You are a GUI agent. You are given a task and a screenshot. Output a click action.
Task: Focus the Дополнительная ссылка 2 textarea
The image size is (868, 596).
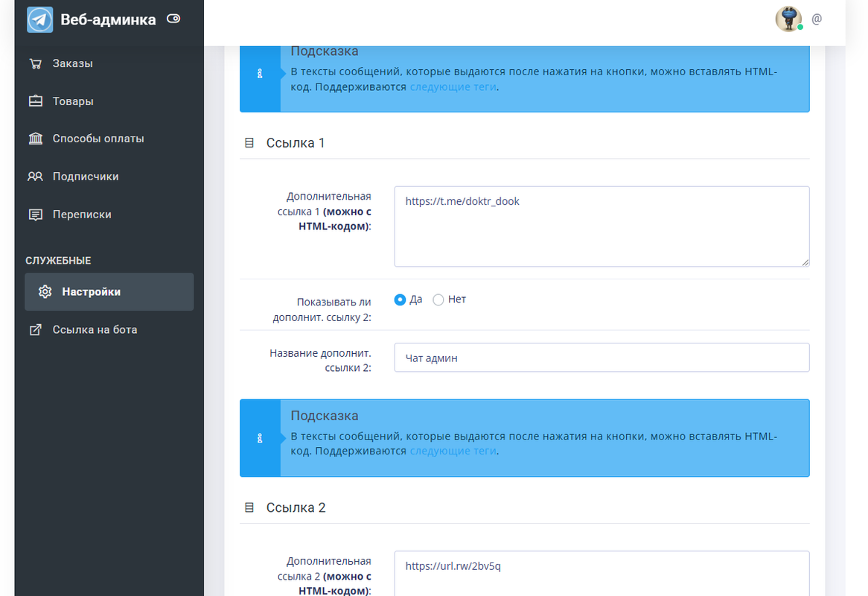pos(601,574)
